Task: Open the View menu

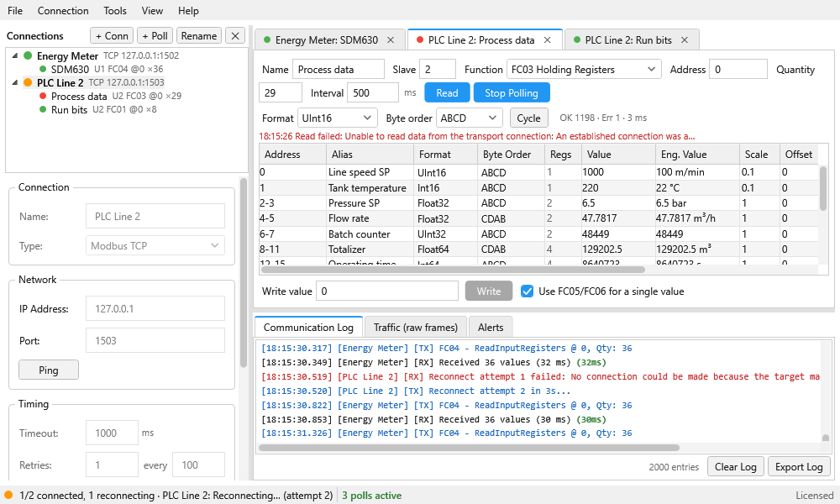Action: click(152, 11)
